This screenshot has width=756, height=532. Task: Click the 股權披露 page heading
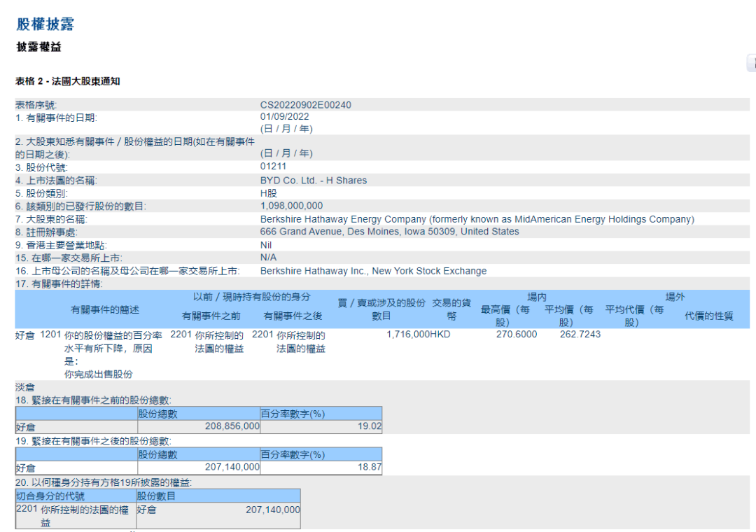click(45, 24)
